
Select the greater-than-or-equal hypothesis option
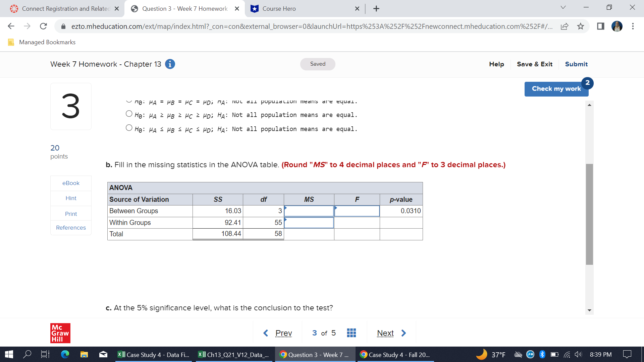coord(129,114)
